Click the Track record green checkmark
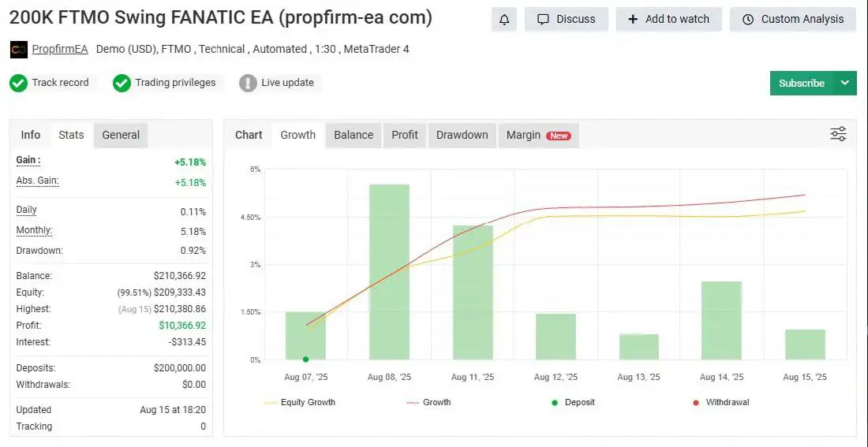Viewport: 868px width, 447px height. click(x=19, y=83)
